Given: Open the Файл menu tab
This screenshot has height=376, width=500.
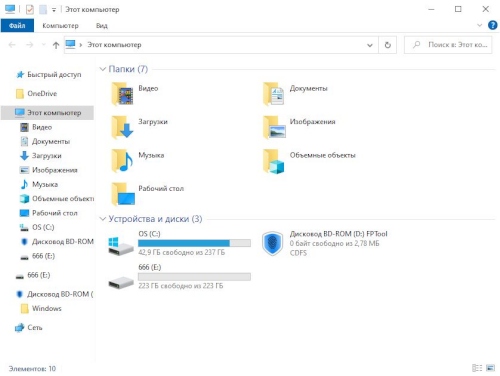Looking at the screenshot, I should [x=17, y=25].
